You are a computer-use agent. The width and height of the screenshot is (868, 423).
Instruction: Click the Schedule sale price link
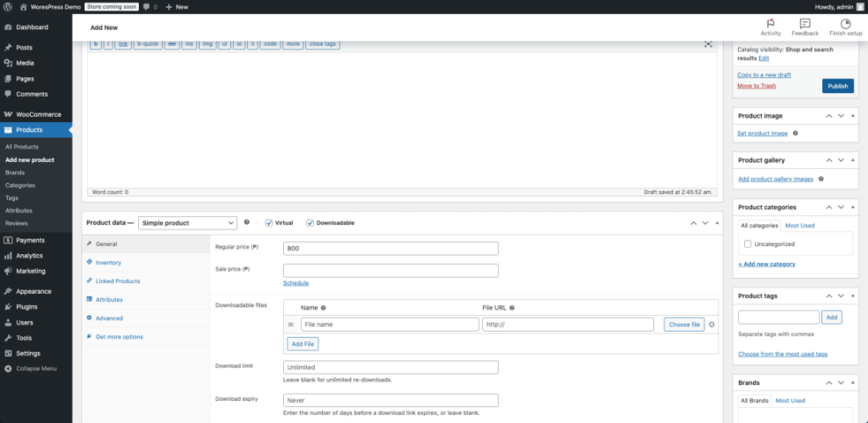(295, 283)
